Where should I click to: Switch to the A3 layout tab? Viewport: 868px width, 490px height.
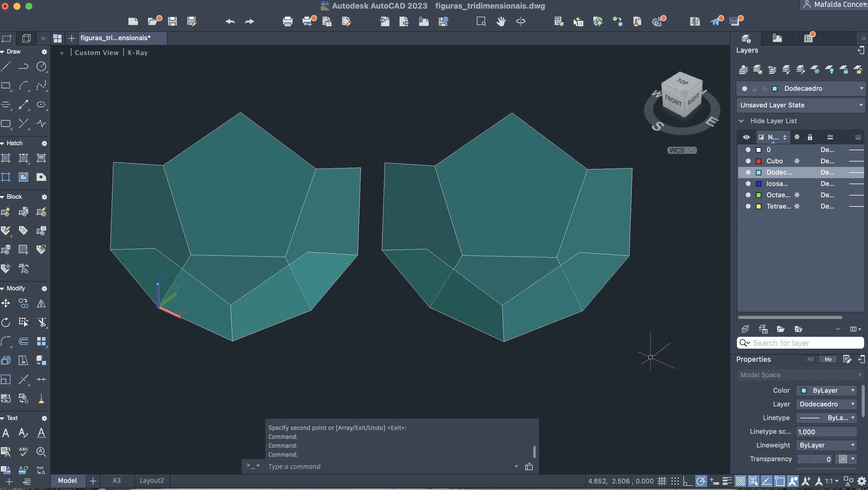point(117,480)
